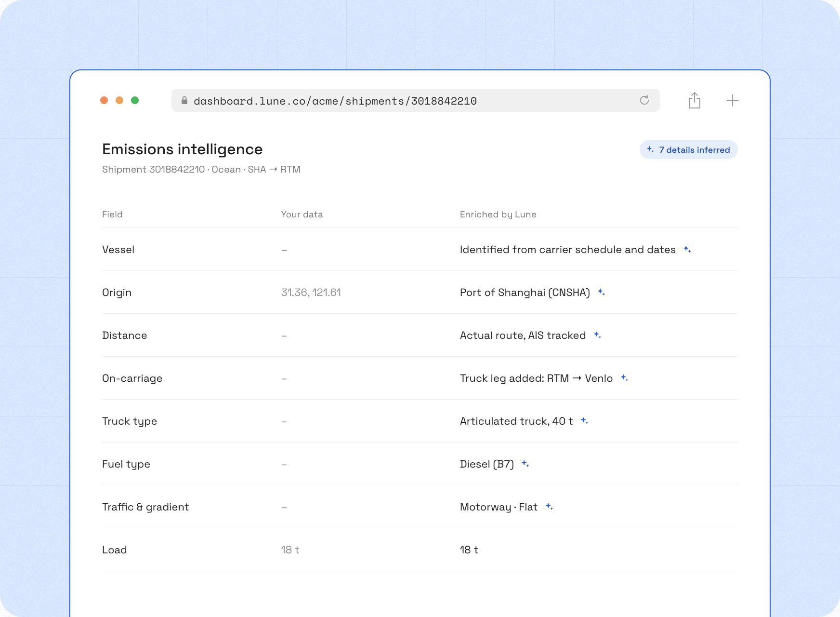Screen dimensions: 840x617
Task: Click Truck leg added: RTM → Venlo
Action: [537, 378]
